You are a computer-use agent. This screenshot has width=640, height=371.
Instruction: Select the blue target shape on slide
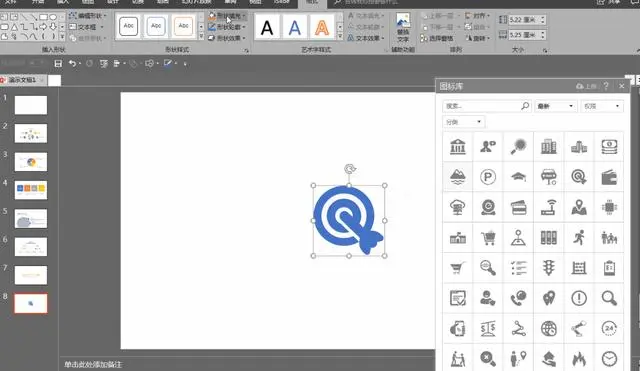click(348, 220)
